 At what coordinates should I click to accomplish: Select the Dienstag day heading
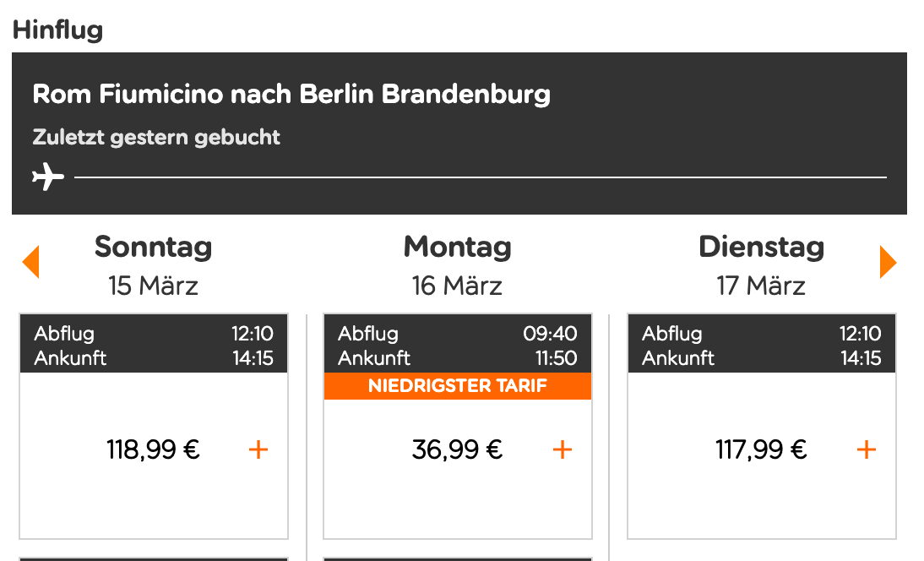point(761,247)
